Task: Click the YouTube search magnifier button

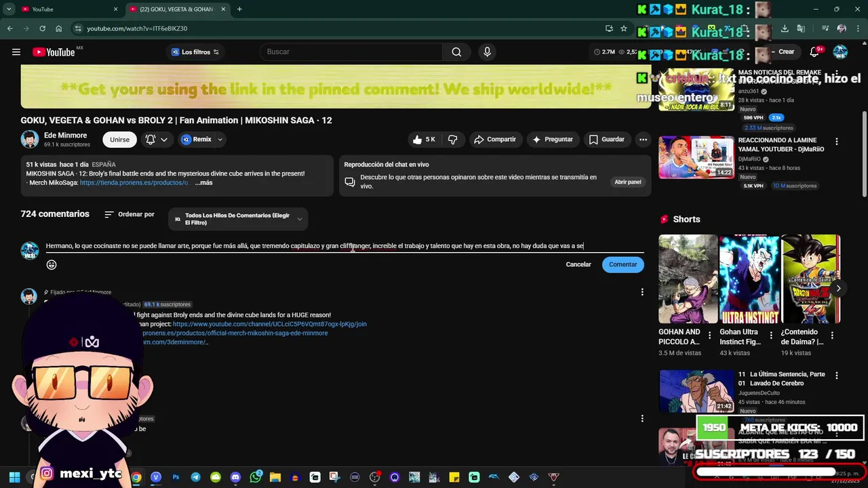Action: 456,52
